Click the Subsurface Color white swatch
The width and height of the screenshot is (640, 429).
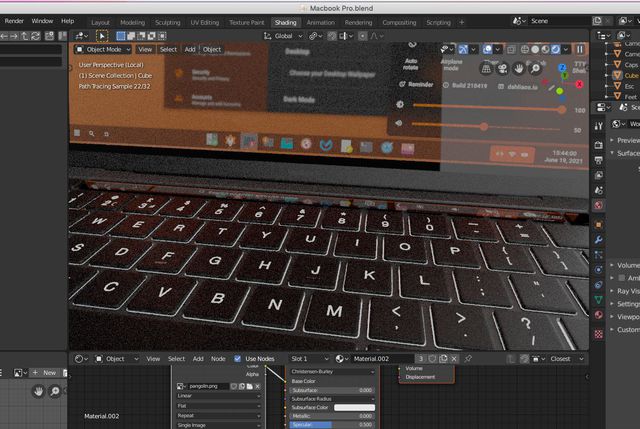(354, 407)
